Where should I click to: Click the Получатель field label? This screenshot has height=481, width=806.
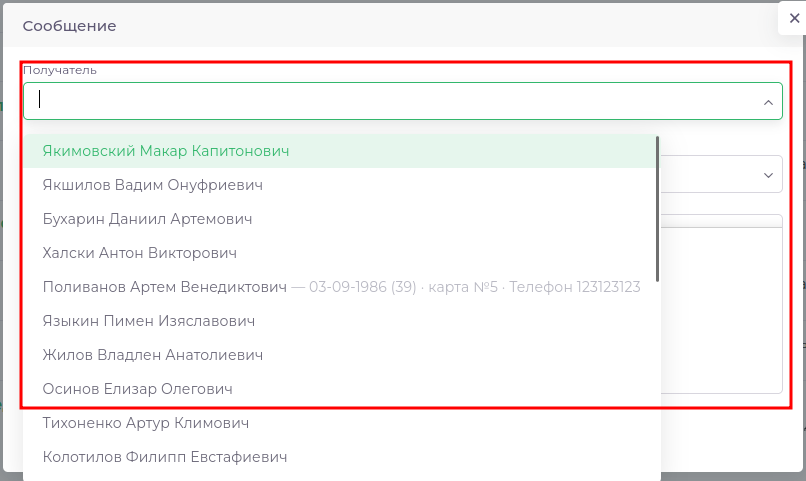(60, 70)
